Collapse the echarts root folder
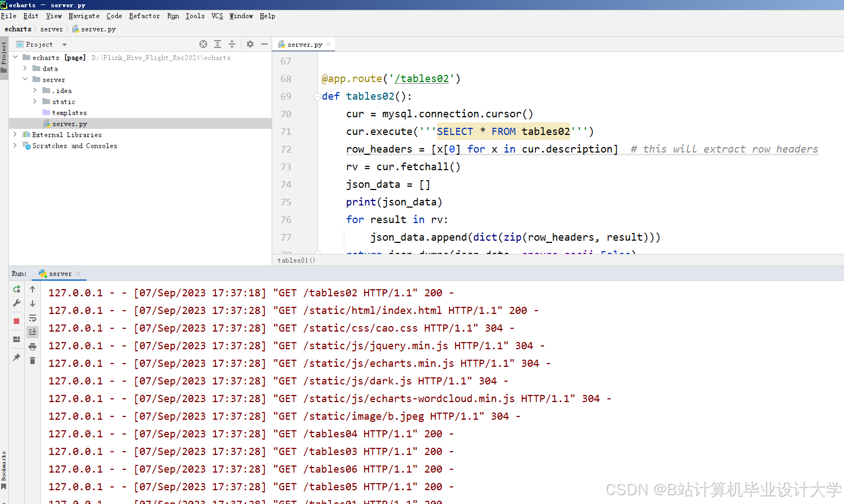The height and width of the screenshot is (504, 844). (x=15, y=57)
